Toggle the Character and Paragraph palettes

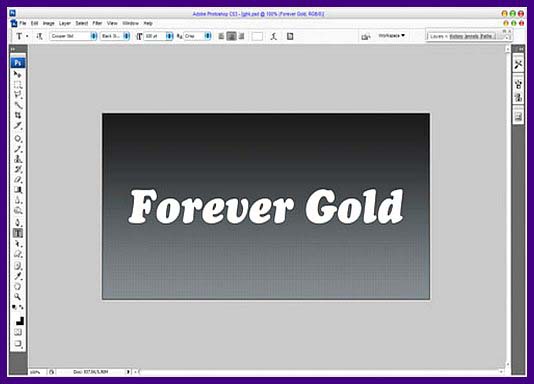click(290, 36)
